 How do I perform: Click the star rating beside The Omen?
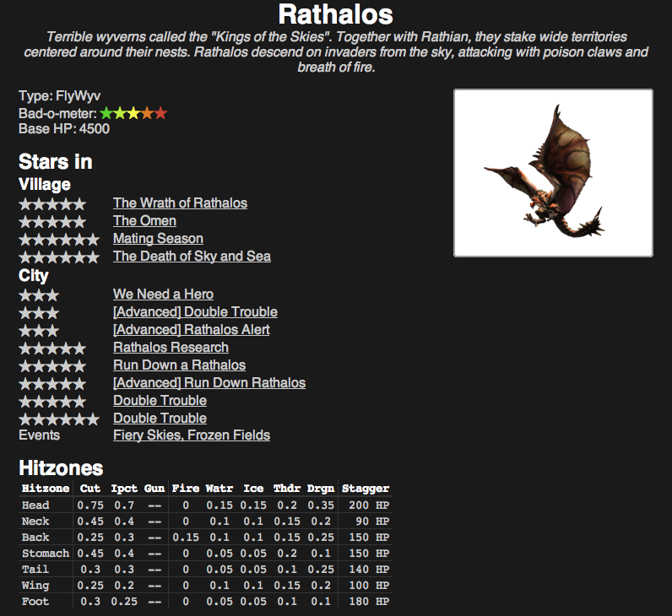pyautogui.click(x=52, y=222)
